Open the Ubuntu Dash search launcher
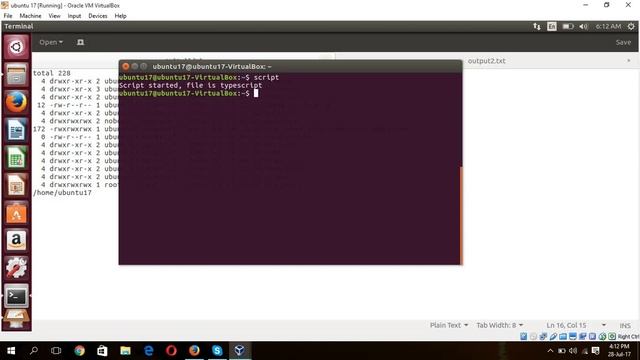640x360 pixels. click(16, 47)
